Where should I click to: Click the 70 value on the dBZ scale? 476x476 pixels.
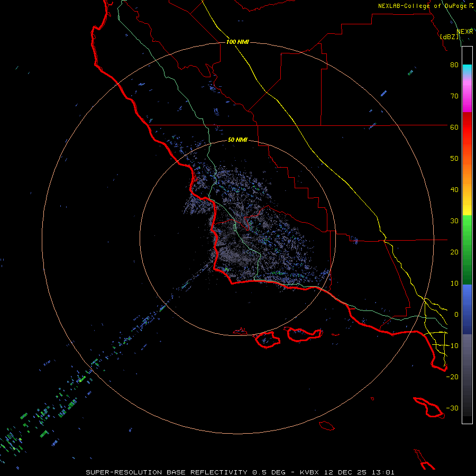pos(454,96)
